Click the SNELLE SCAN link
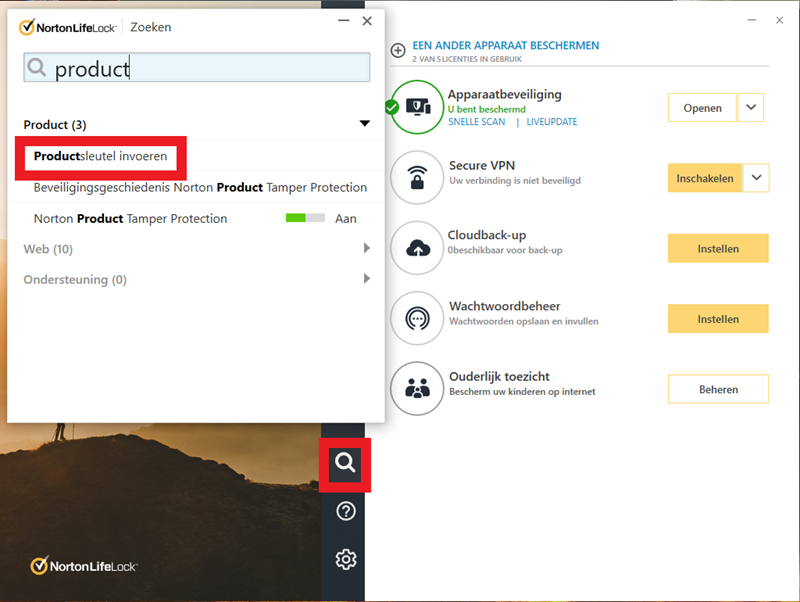The height and width of the screenshot is (602, 800). coord(477,122)
